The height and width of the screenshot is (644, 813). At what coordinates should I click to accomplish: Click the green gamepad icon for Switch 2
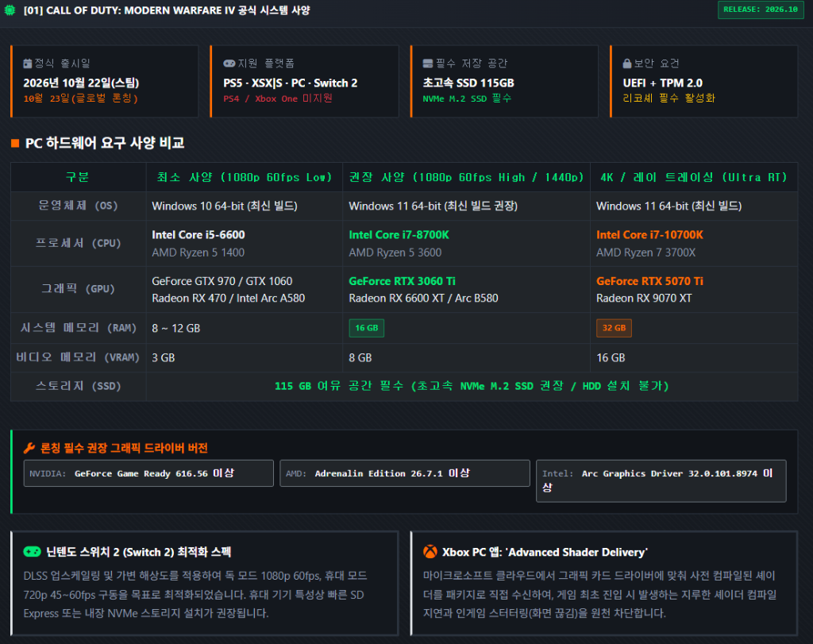point(32,552)
